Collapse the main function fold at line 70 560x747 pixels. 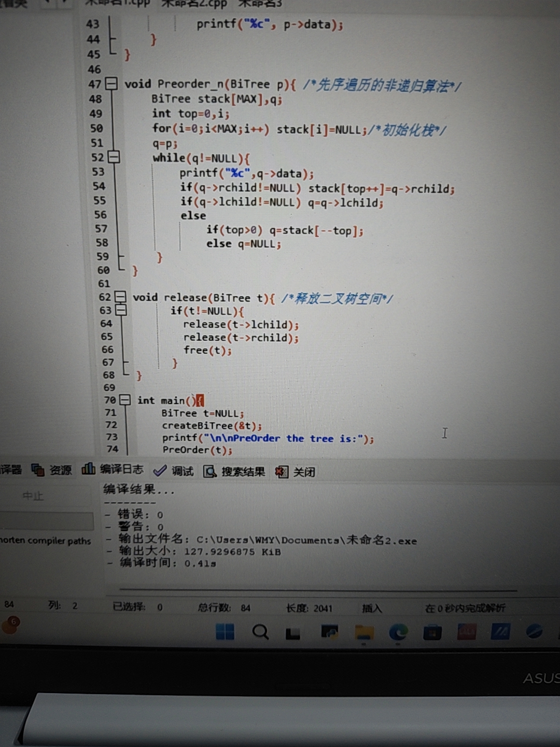coord(125,400)
